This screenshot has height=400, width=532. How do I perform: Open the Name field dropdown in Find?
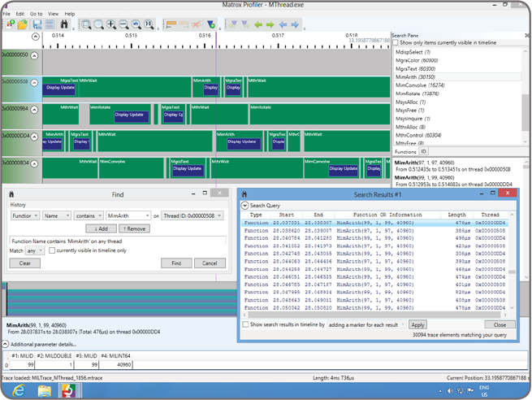pyautogui.click(x=57, y=216)
